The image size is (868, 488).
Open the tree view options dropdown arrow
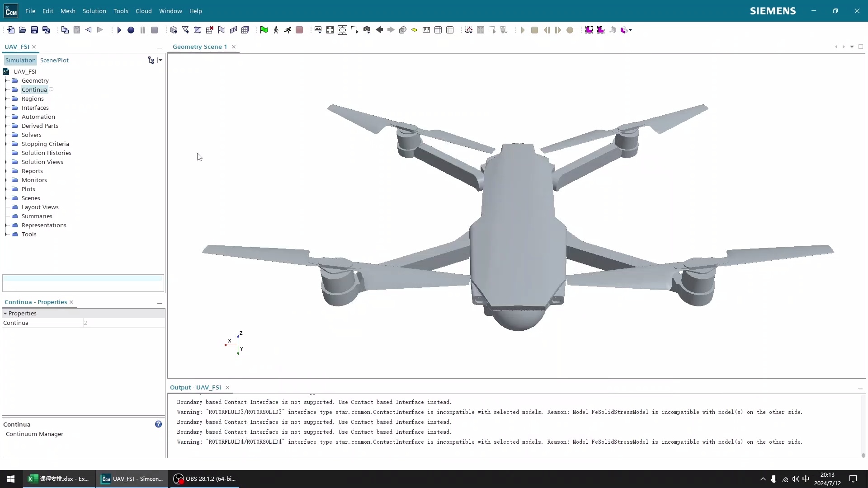pyautogui.click(x=160, y=60)
